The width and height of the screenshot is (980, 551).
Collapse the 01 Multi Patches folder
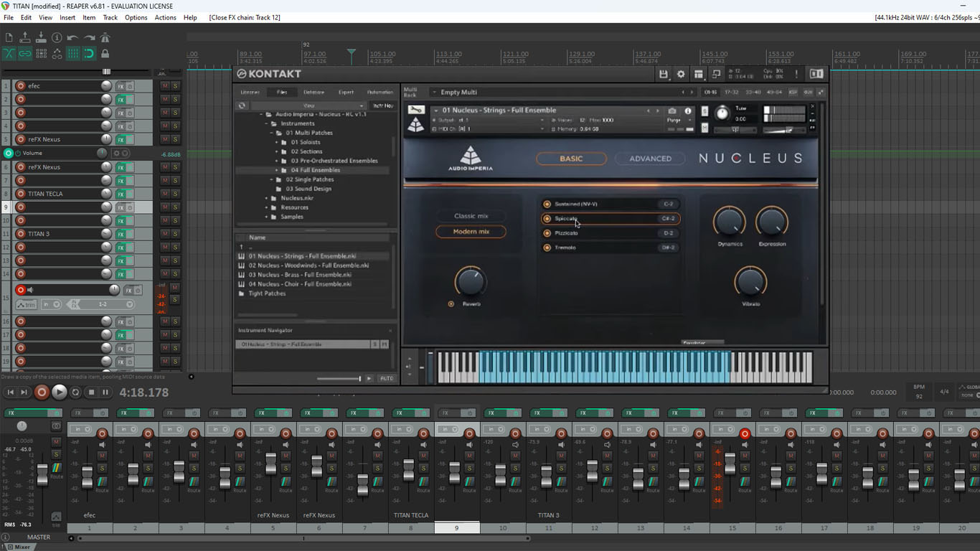pyautogui.click(x=272, y=133)
